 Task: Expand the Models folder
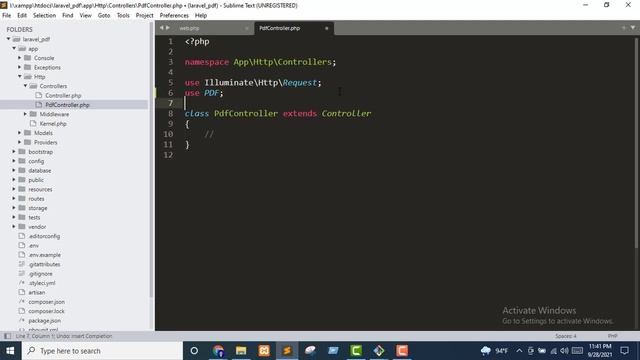pyautogui.click(x=20, y=133)
